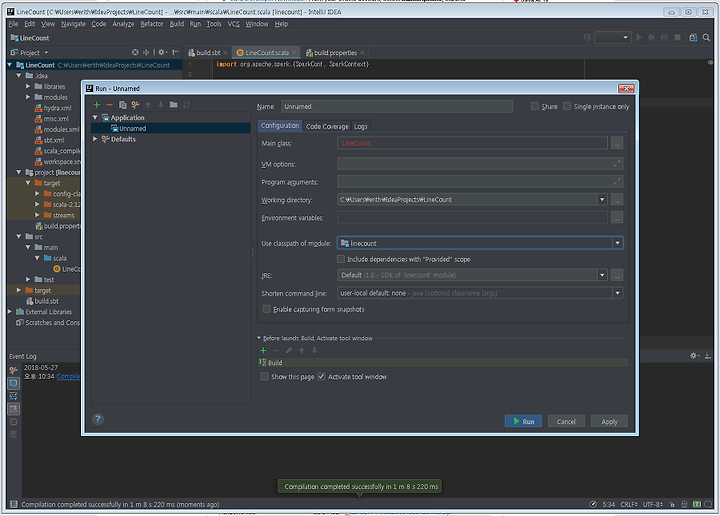Image resolution: width=720 pixels, height=516 pixels.
Task: Select Build task in Before launch list
Action: pos(444,363)
